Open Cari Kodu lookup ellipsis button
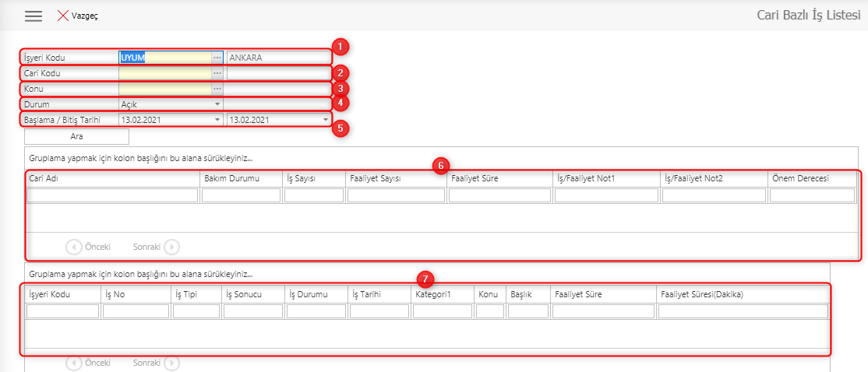 [217, 73]
